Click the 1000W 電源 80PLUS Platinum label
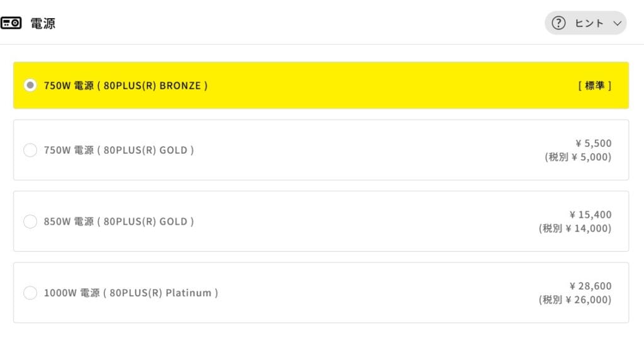 (131, 293)
